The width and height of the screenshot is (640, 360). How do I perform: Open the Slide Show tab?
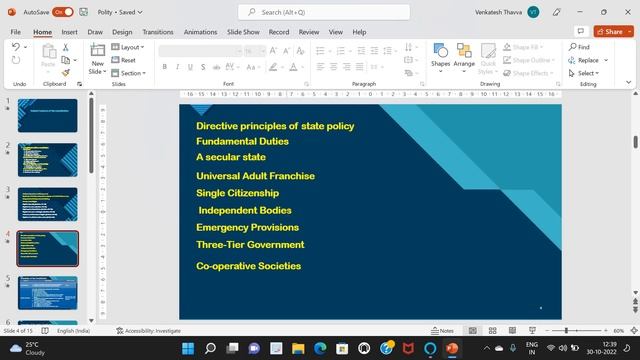243,32
